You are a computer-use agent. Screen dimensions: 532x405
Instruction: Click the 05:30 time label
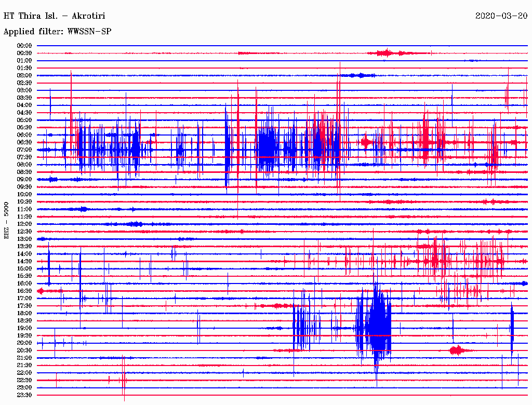[24, 128]
